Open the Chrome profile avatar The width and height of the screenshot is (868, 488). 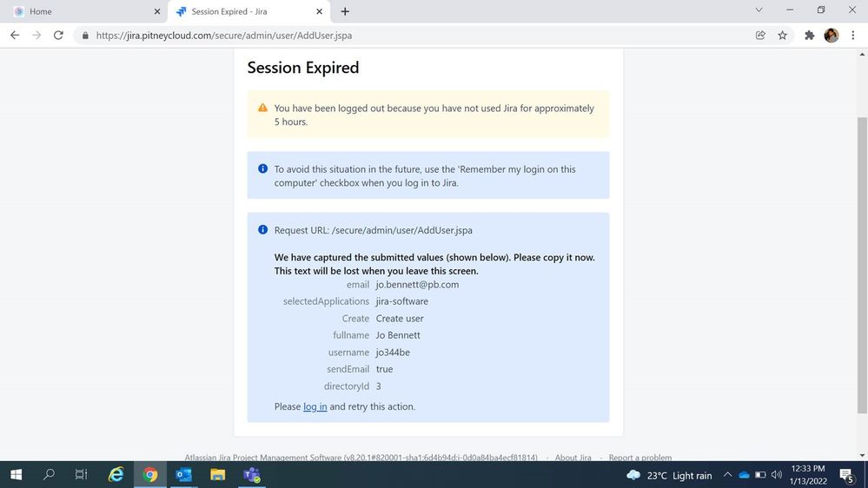pos(831,36)
